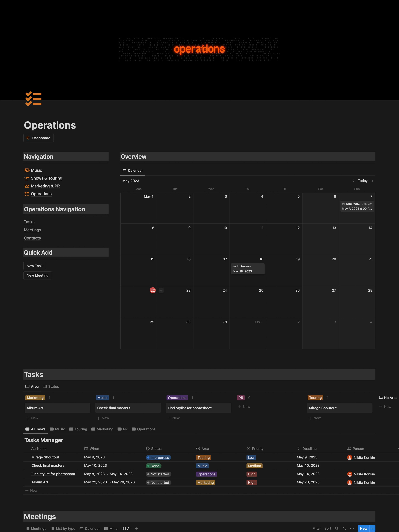The image size is (399, 532).
Task: Go to next month in calendar
Action: (x=372, y=181)
